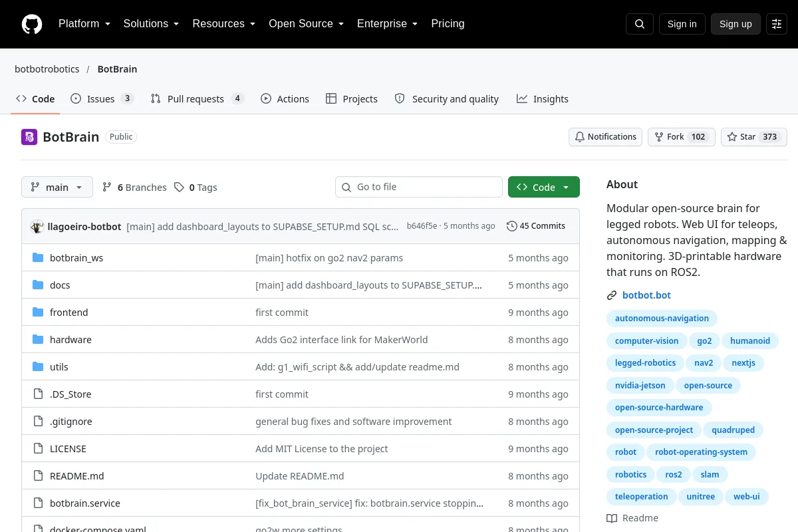The width and height of the screenshot is (798, 532).
Task: Select the teleoperation topic tag
Action: pos(642,497)
